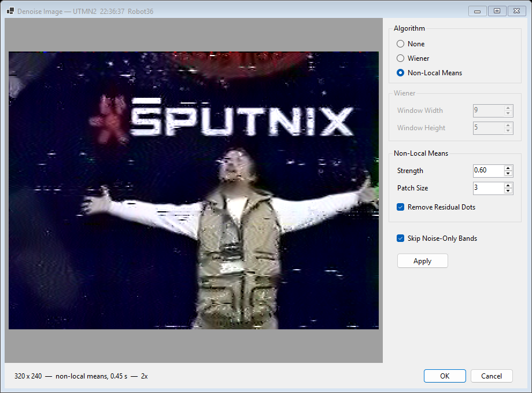
Task: Click the 'Non-Local Means' group heading
Action: [421, 153]
